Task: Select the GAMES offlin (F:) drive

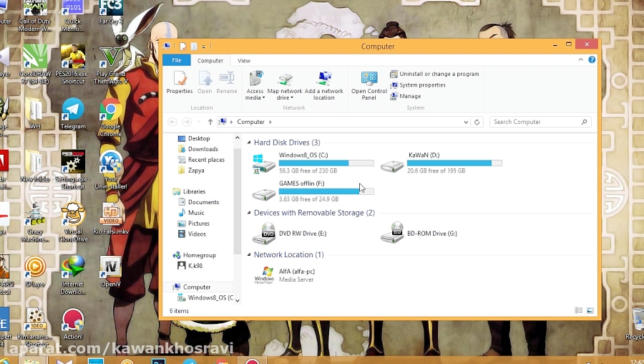Action: point(313,191)
